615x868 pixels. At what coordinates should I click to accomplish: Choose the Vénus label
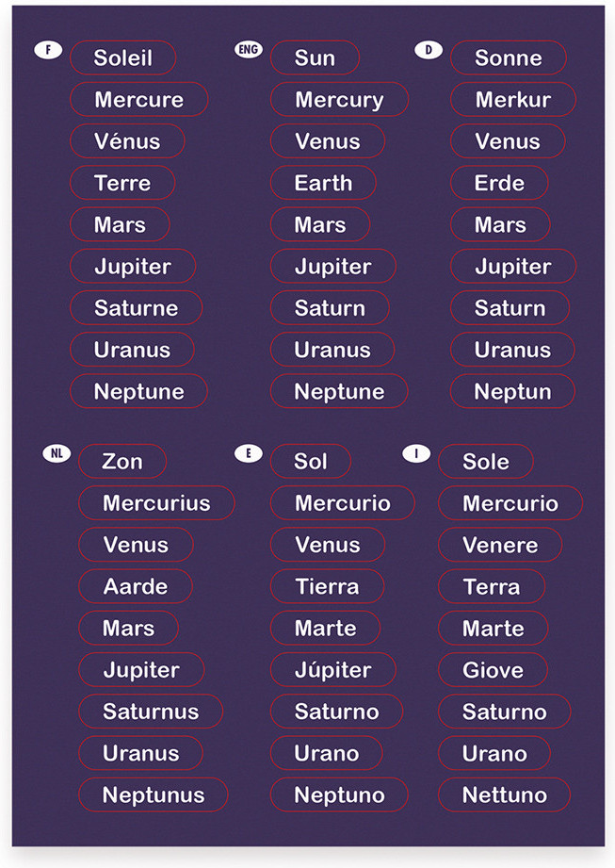pyautogui.click(x=127, y=140)
